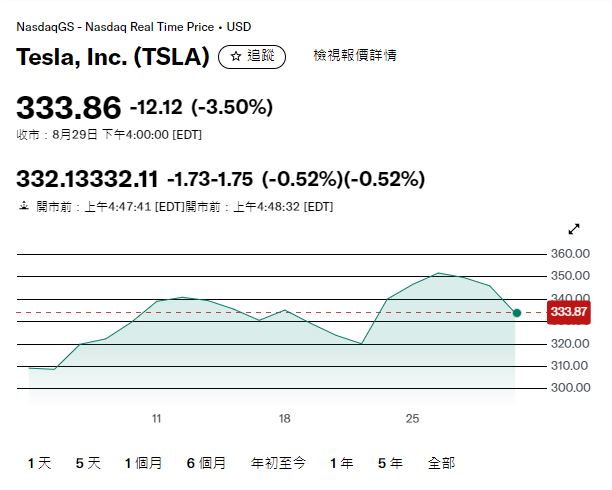Select the 1個月 time range
The image size is (612, 490).
(x=143, y=463)
